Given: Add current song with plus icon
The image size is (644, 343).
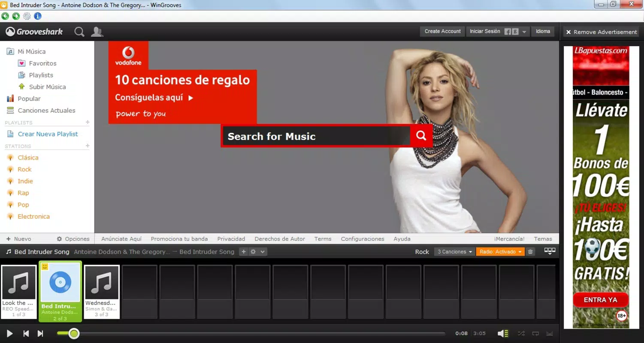Looking at the screenshot, I should click(243, 252).
